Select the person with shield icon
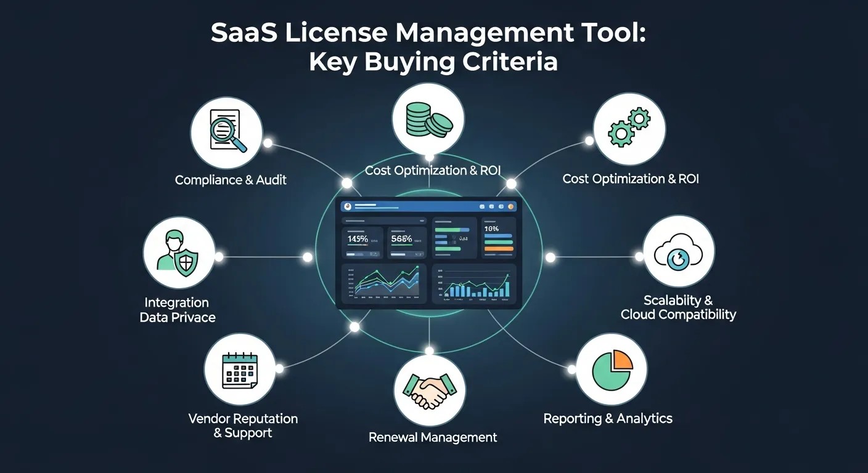Viewport: 868px width, 473px height. tap(178, 252)
